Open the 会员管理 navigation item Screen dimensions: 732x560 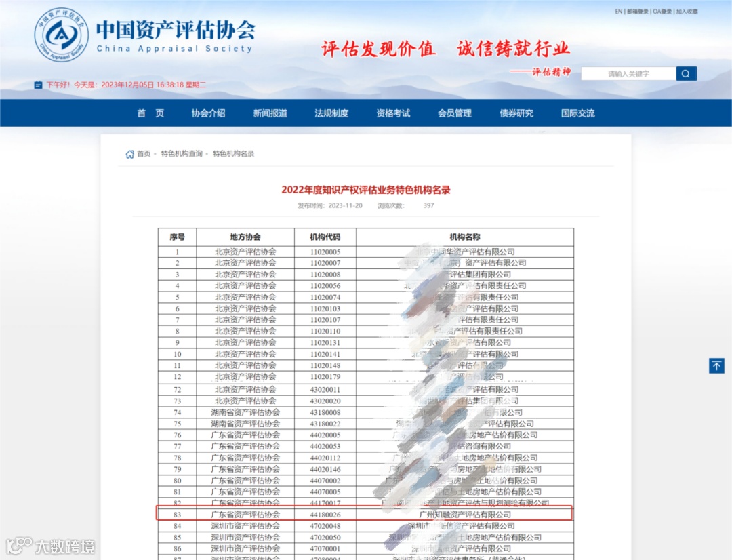[x=455, y=113]
